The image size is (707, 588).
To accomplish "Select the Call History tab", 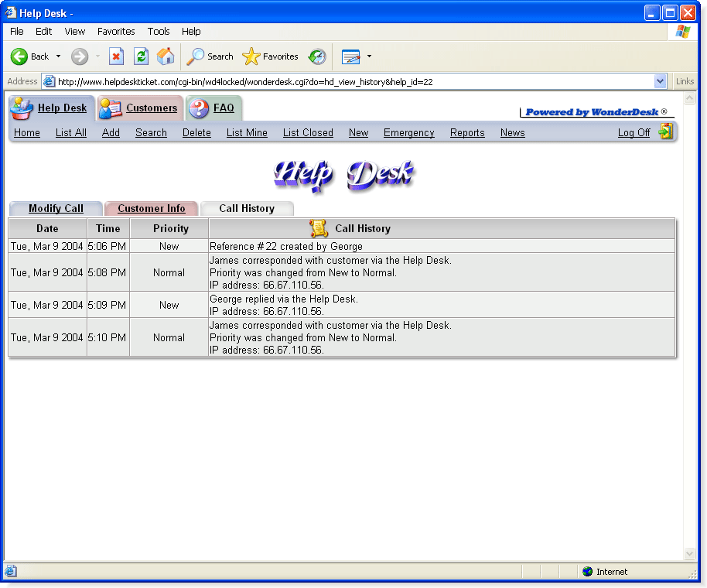I will (x=247, y=208).
